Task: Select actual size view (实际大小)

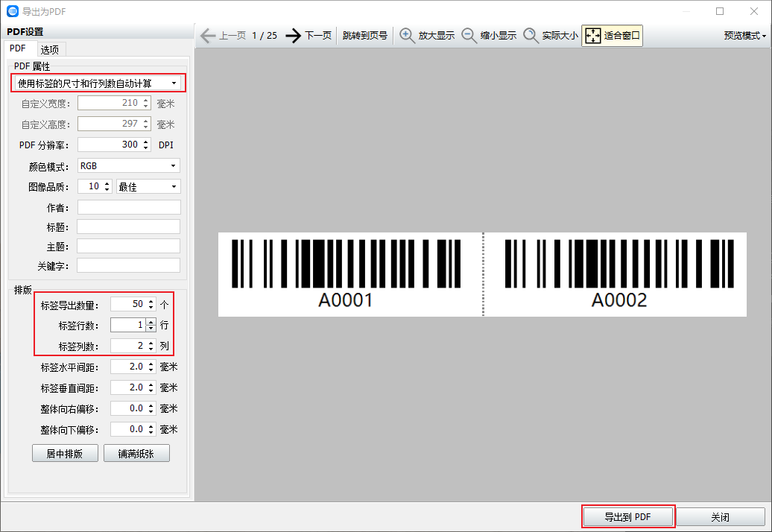Action: pos(531,35)
